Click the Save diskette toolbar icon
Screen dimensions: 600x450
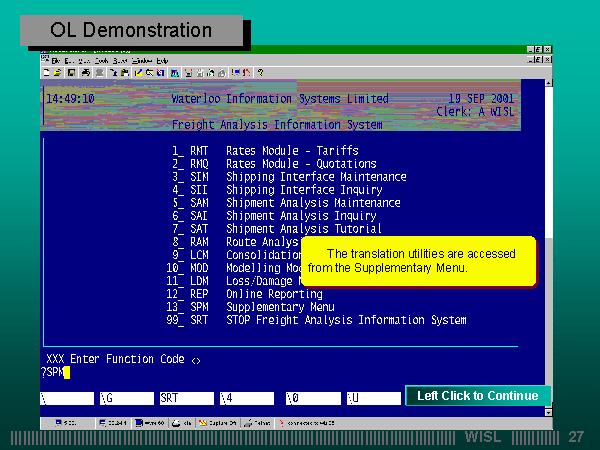click(70, 73)
